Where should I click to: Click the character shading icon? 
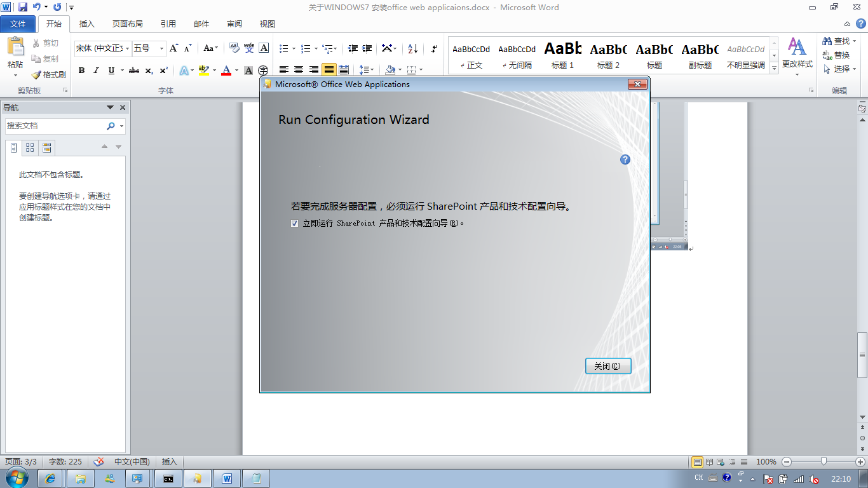(x=248, y=71)
